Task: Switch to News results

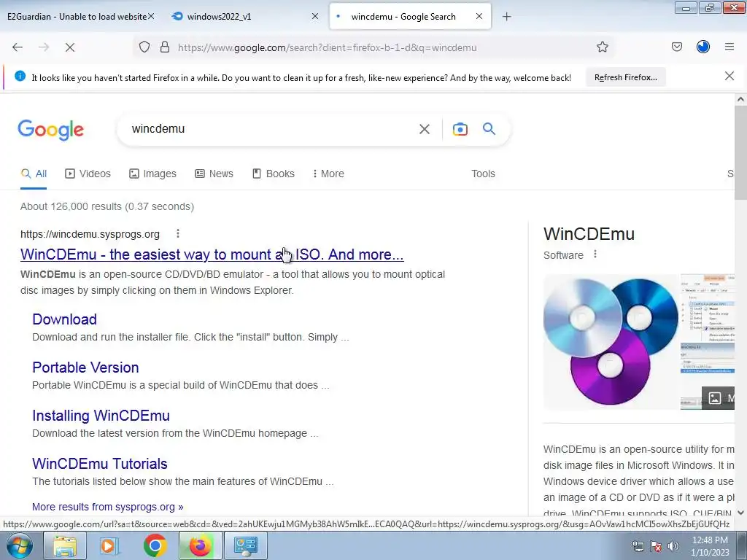Action: (214, 174)
